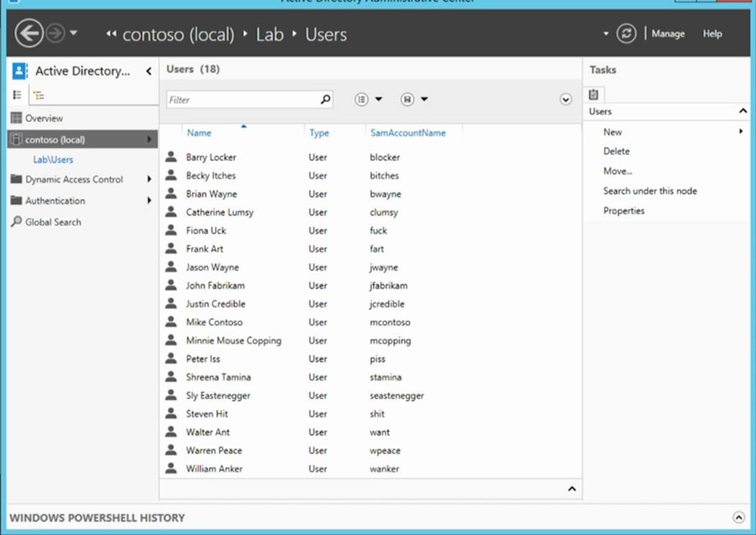Collapse the Users tasks section chevron

click(x=742, y=111)
